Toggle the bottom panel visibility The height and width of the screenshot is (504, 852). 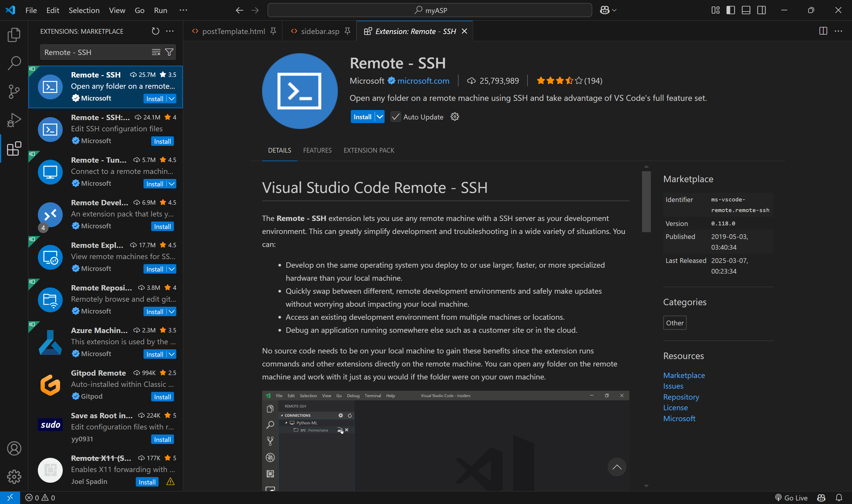(746, 10)
